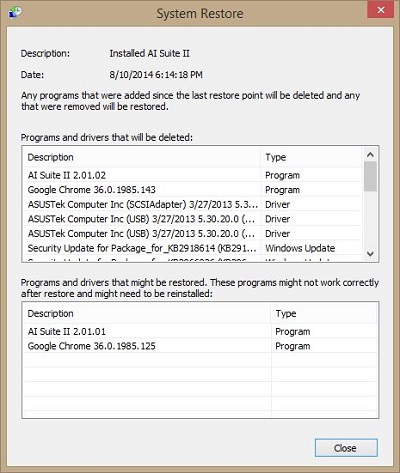The image size is (400, 473).
Task: Select the ASUSTek SCSIAdapter driver row
Action: coord(193,204)
